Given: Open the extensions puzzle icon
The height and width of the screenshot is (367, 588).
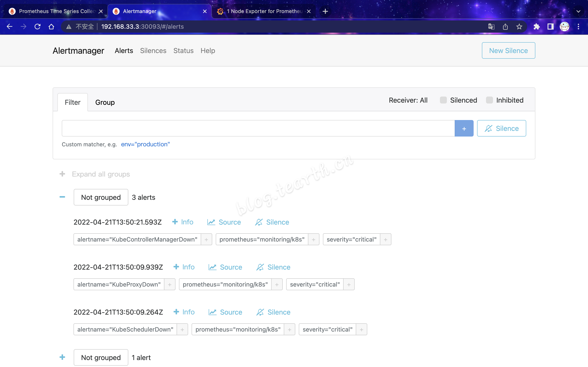Looking at the screenshot, I should coord(536,27).
